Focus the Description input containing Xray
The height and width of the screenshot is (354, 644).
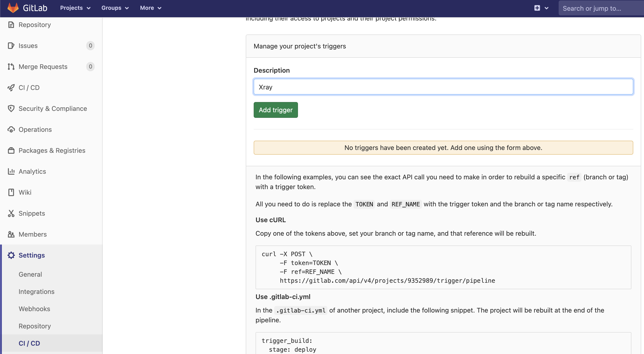click(443, 87)
